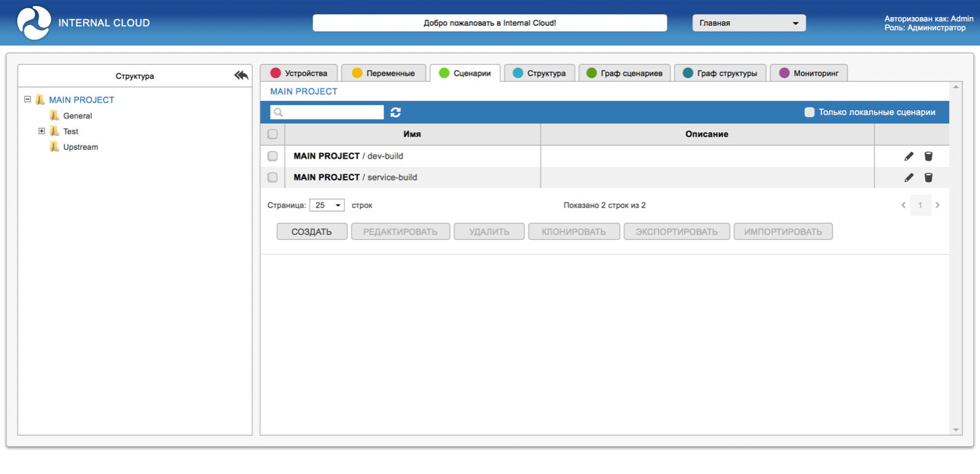Switch to the Устройства tab
Image resolution: width=980 pixels, height=474 pixels.
point(299,73)
